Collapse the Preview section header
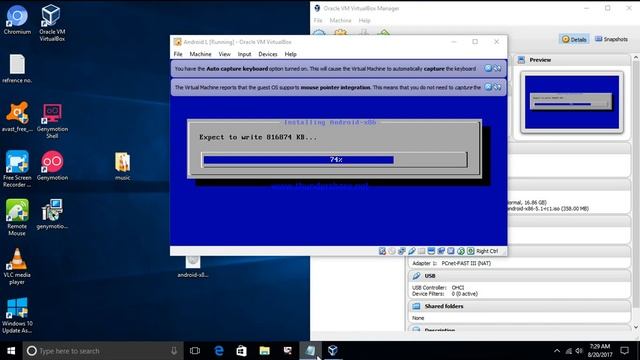 [571, 60]
